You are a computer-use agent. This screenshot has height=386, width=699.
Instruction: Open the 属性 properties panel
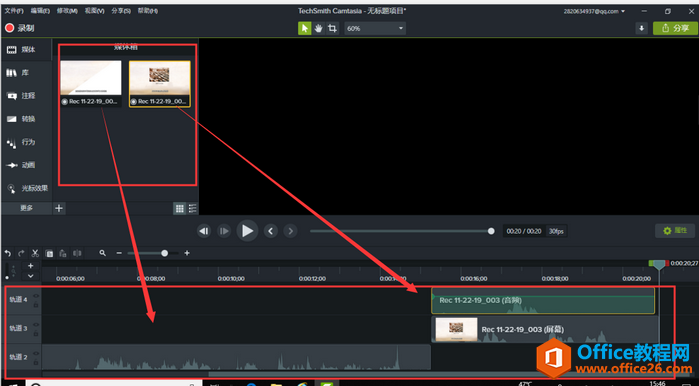pyautogui.click(x=675, y=230)
